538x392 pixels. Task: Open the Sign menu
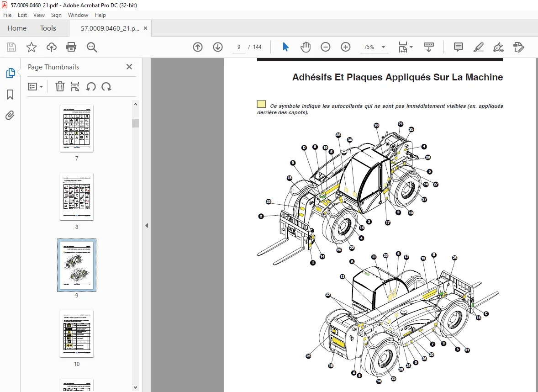56,15
